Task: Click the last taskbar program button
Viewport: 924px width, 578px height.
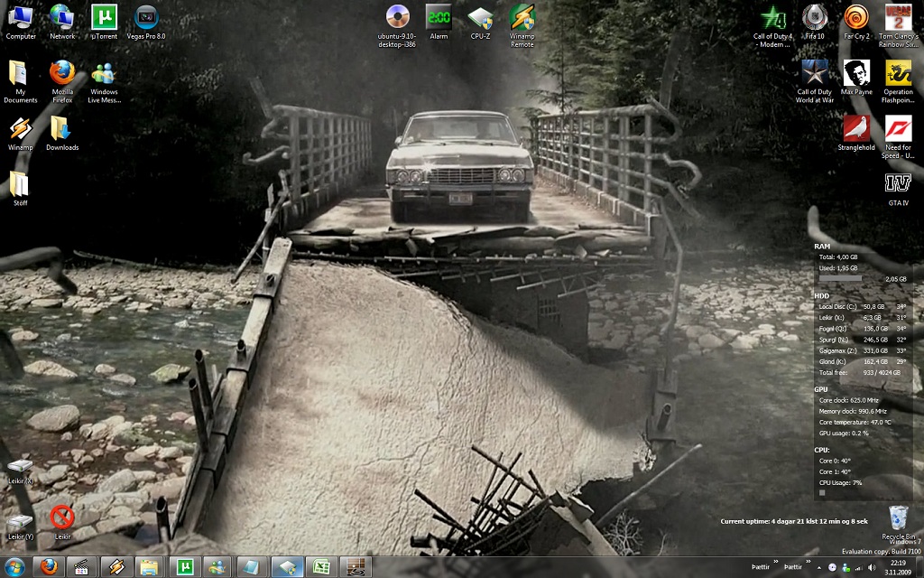Action: (x=356, y=567)
